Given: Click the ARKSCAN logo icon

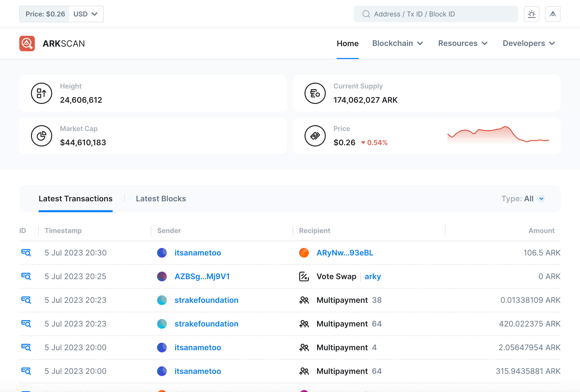Looking at the screenshot, I should point(27,44).
